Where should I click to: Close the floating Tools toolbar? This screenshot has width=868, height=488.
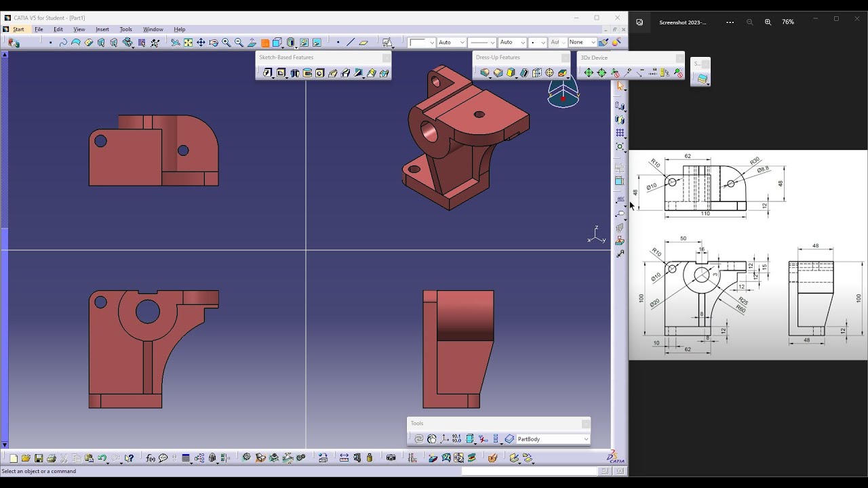pos(585,424)
